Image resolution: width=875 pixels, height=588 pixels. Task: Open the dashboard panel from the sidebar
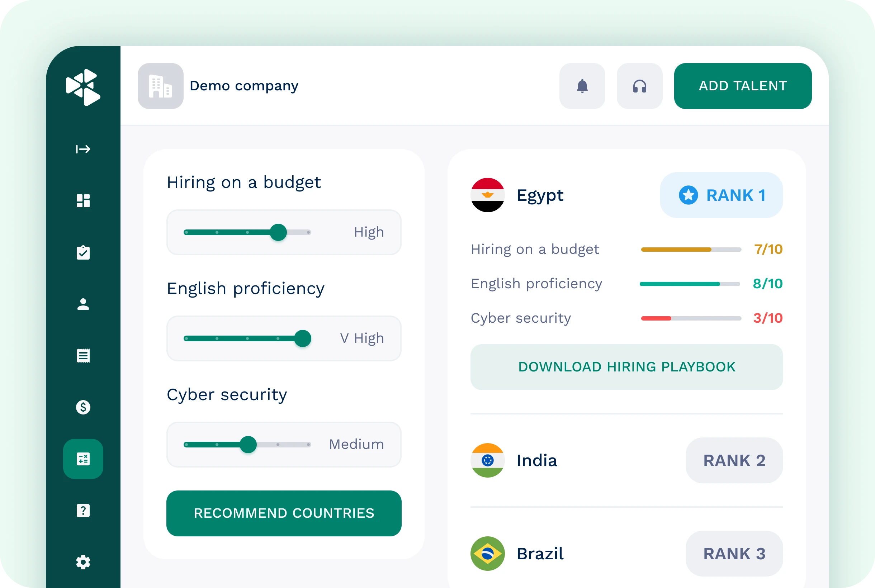[x=83, y=201]
